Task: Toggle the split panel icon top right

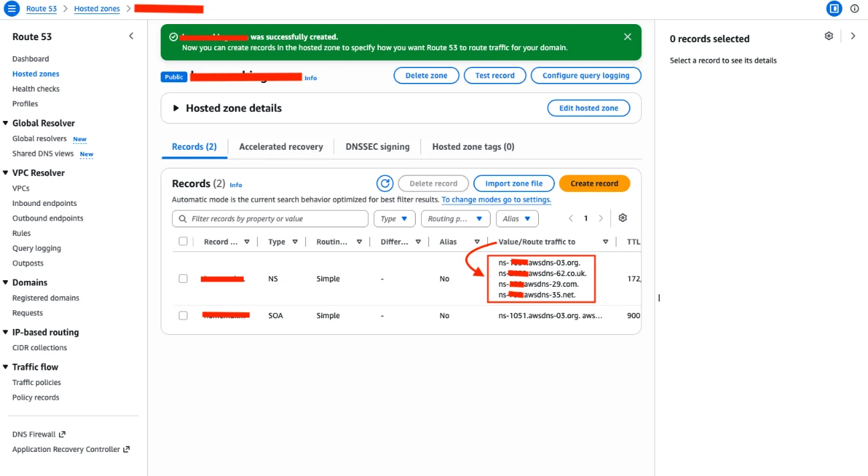Action: 834,9
